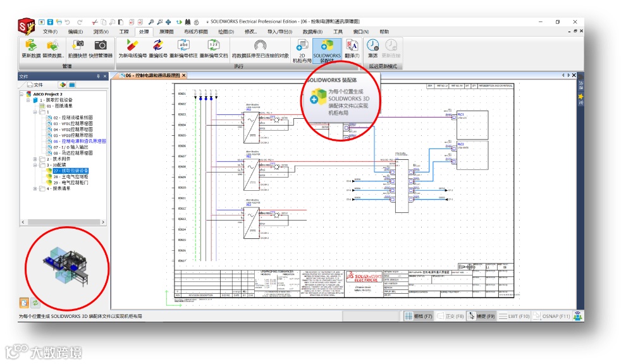Viewport: 626px width, 364px height.
Task: Open the 浏览(V) menu
Action: pyautogui.click(x=101, y=32)
